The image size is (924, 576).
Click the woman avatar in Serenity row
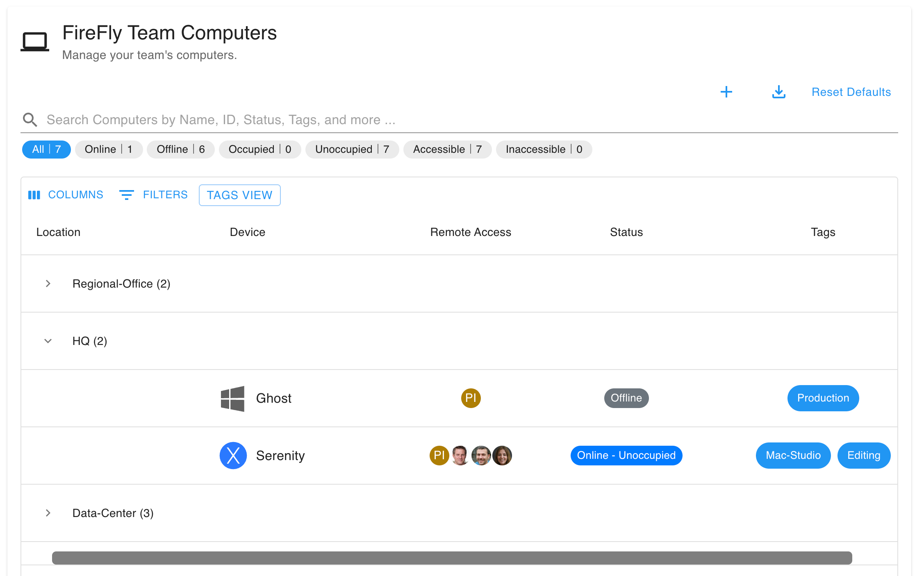coord(502,456)
